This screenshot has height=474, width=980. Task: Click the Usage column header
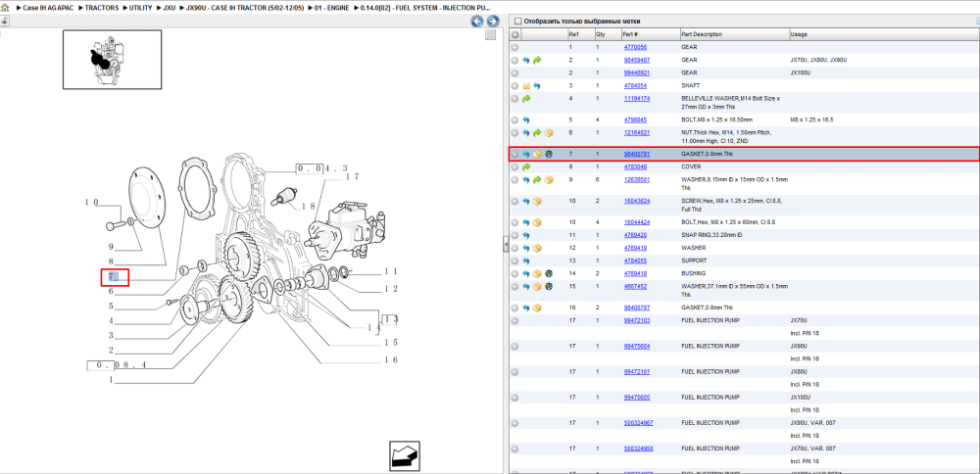[x=884, y=34]
